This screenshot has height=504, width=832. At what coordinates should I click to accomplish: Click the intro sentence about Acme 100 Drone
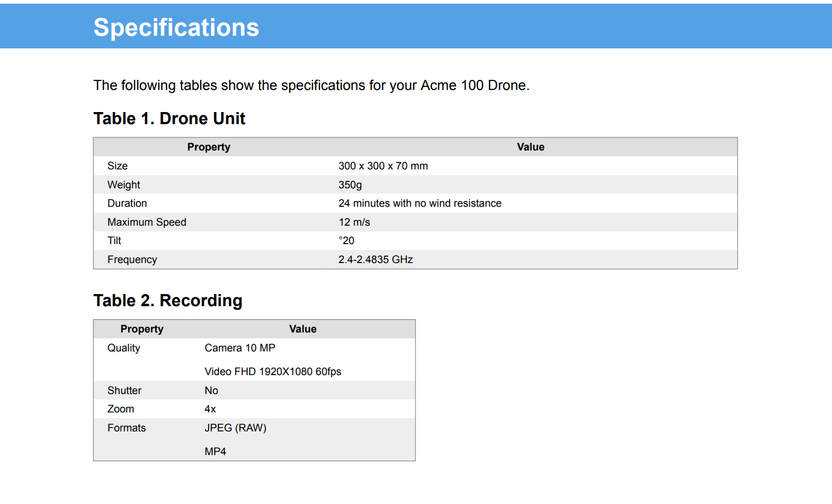tap(311, 85)
